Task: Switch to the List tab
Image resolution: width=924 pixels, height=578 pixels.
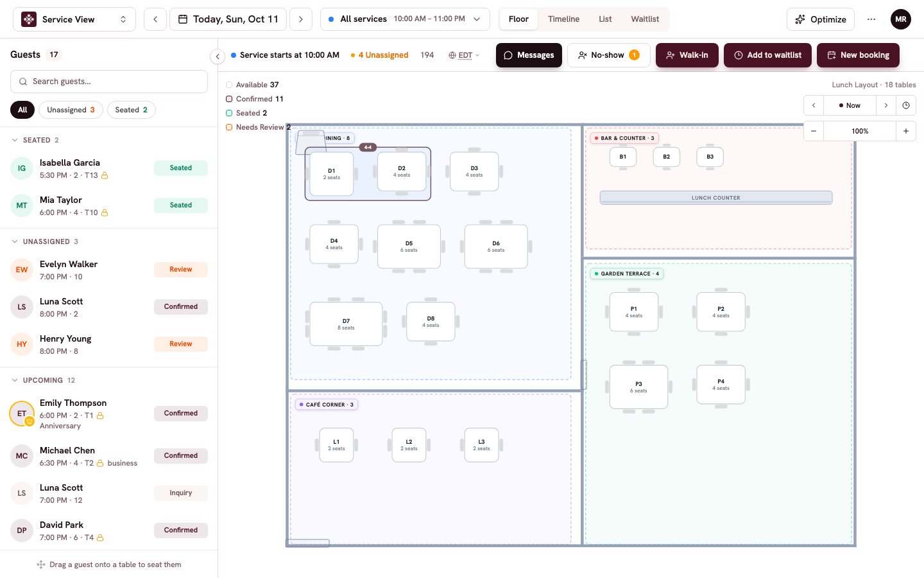Action: 605,19
